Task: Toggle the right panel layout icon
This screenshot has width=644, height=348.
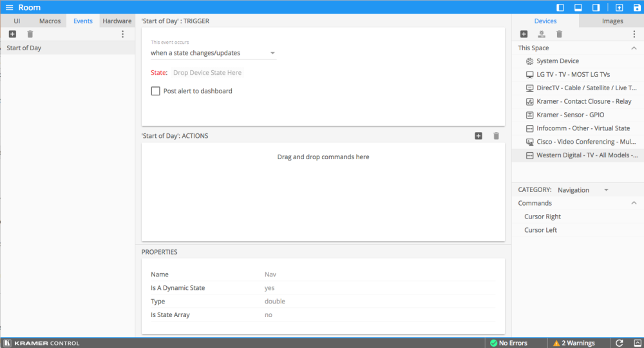Action: point(596,7)
